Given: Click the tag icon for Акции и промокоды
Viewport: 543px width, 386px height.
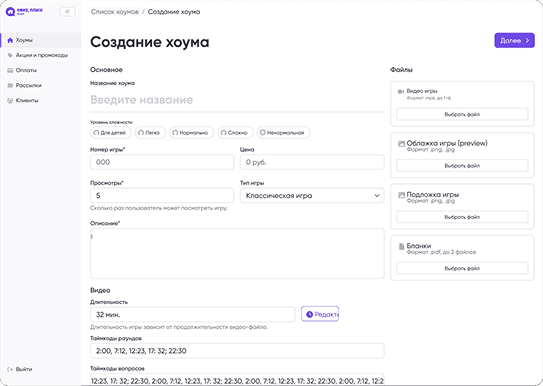Looking at the screenshot, I should [10, 55].
